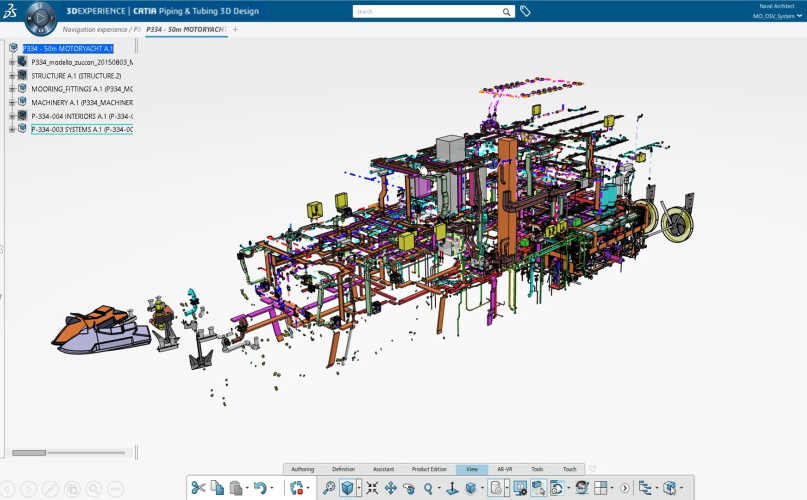Click the 3DEXPERIENCE compass icon

(41, 17)
